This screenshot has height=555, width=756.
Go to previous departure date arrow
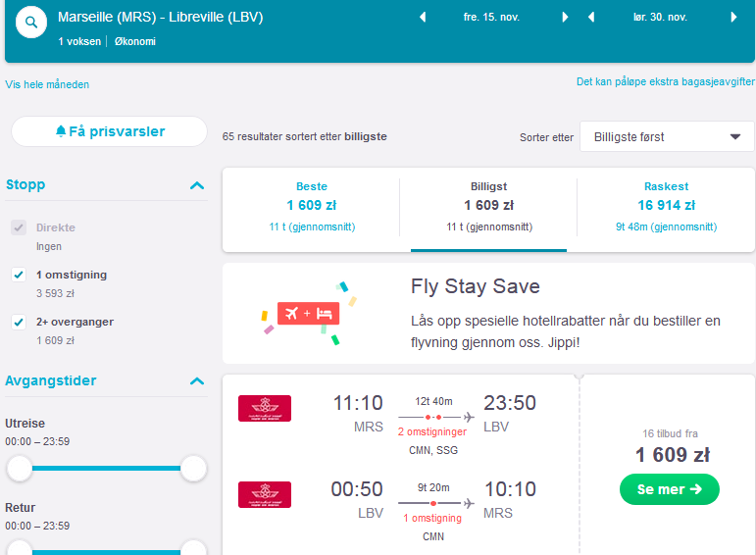point(423,18)
